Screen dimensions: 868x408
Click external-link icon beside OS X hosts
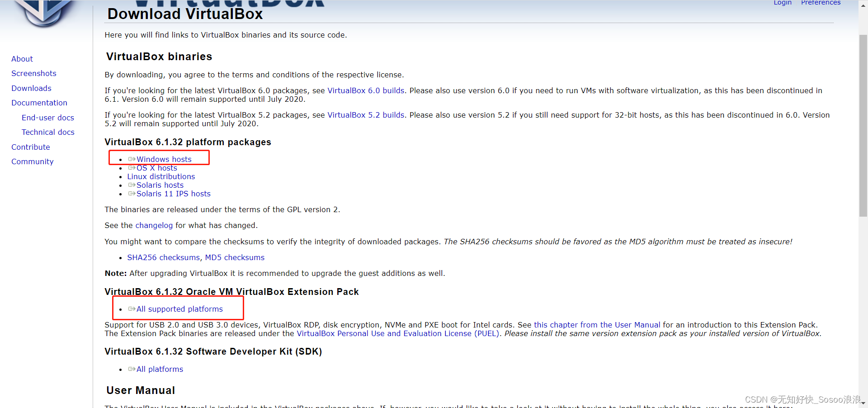point(132,168)
